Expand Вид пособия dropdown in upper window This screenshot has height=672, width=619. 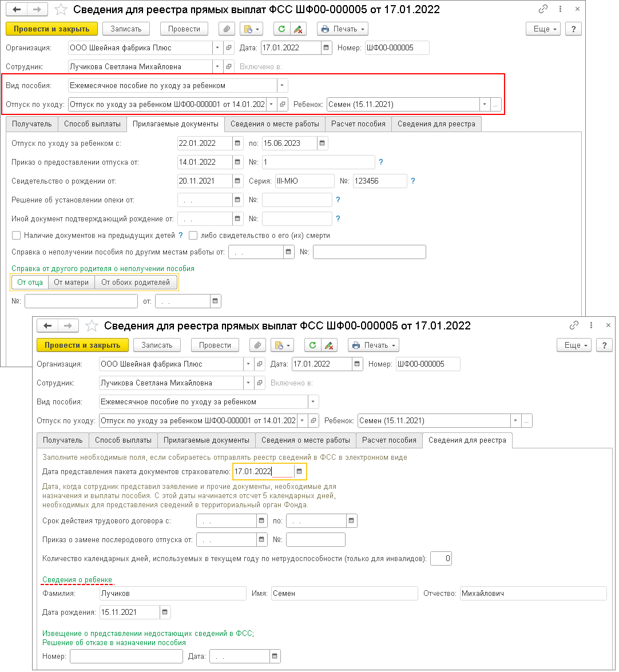click(282, 85)
